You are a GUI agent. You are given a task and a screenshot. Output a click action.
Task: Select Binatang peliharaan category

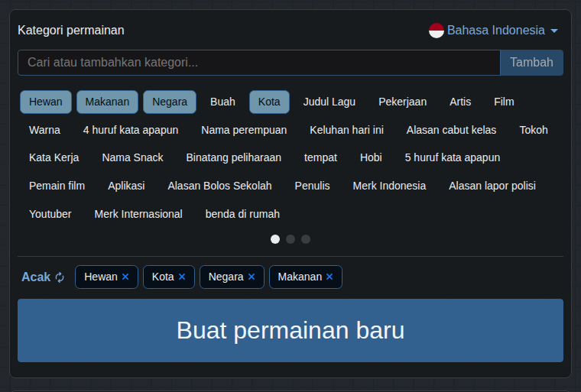tap(233, 158)
